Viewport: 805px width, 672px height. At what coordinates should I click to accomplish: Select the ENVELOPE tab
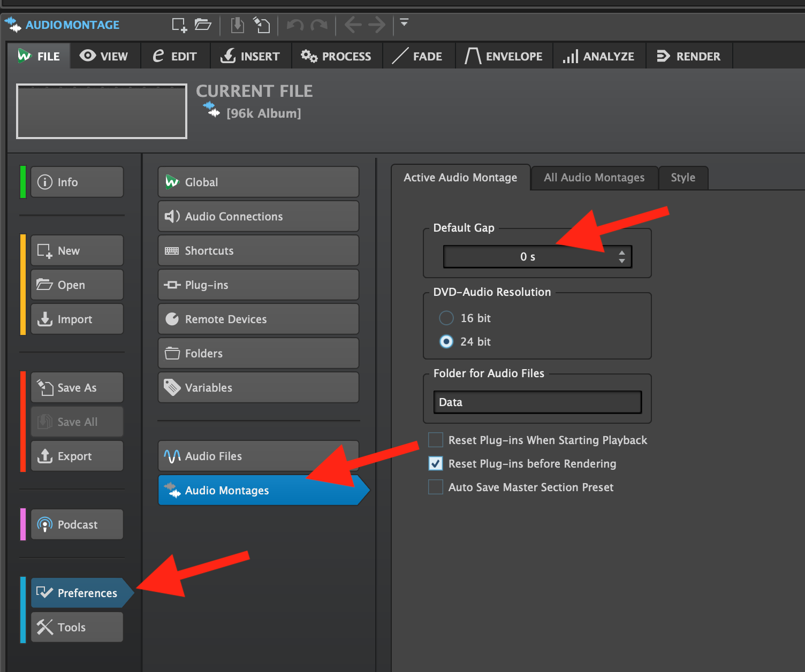(504, 56)
